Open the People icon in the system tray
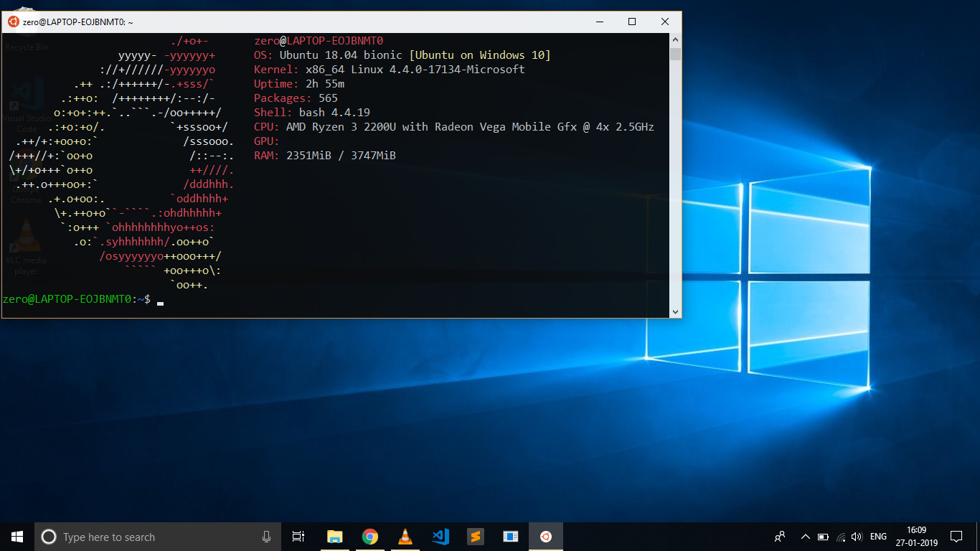 [x=780, y=537]
